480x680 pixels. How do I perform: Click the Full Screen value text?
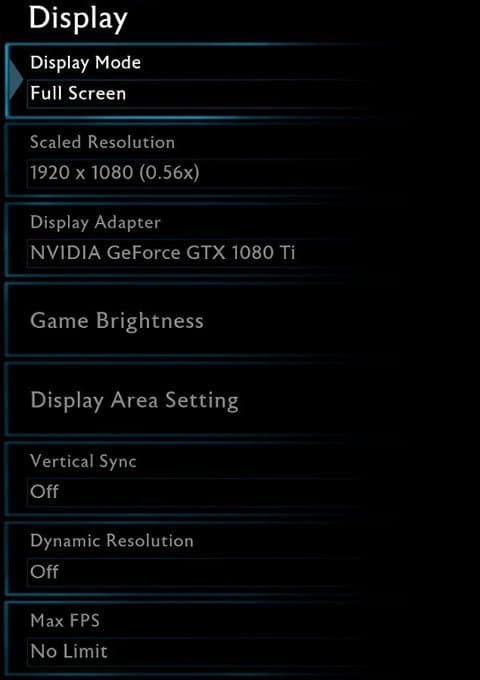[78, 94]
